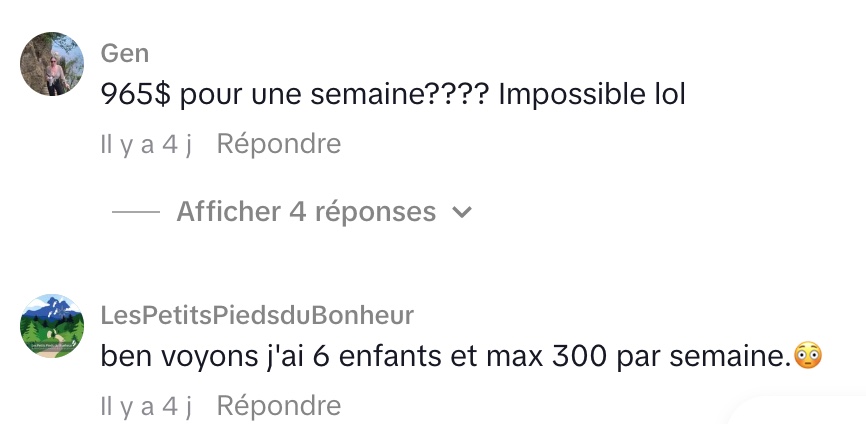Click the timestamp under Gen's comment
The width and height of the screenshot is (866, 424).
[145, 144]
